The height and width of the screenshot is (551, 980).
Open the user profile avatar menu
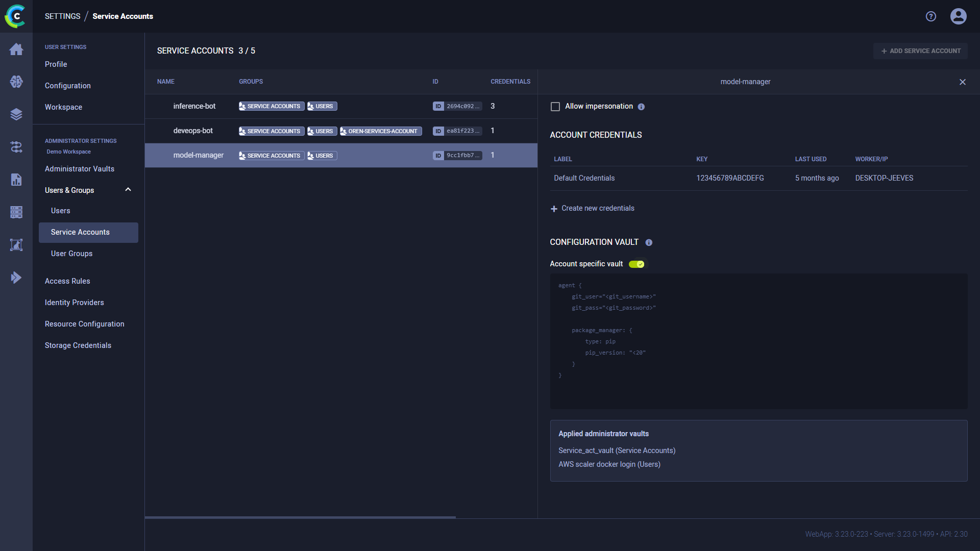point(959,16)
